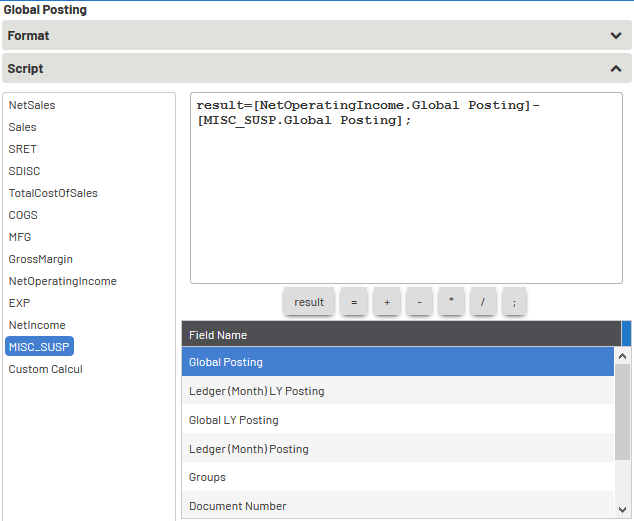Collapse the Script section chevron
Viewport: 634px width, 521px height.
point(616,69)
